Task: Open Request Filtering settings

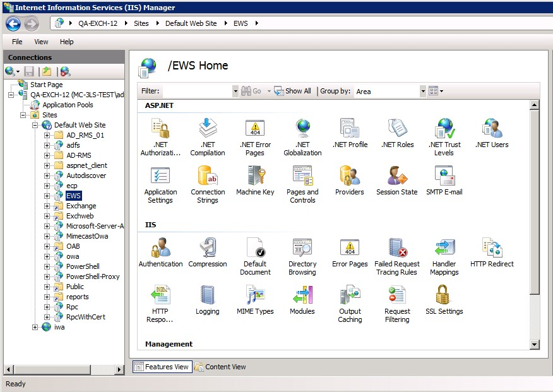Action: [396, 302]
